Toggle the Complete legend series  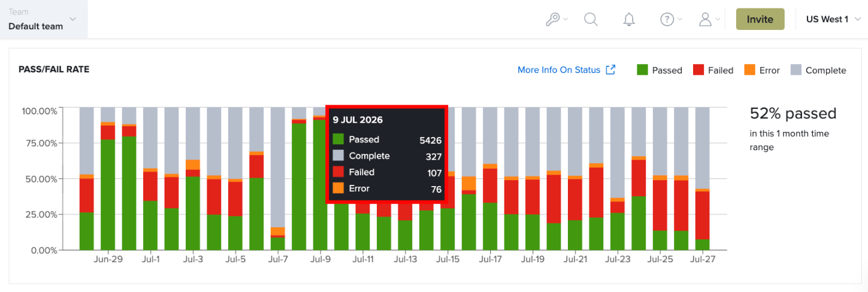pos(818,70)
